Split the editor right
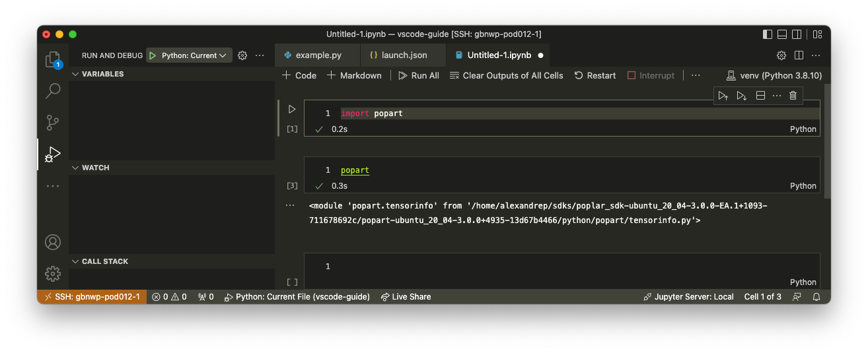This screenshot has width=868, height=353. (799, 55)
